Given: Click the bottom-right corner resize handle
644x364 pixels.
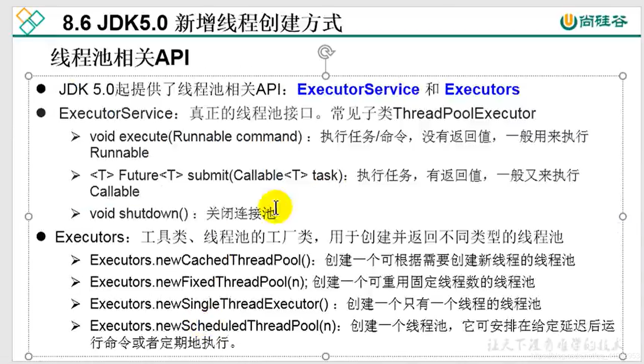Looking at the screenshot, I should (623, 356).
